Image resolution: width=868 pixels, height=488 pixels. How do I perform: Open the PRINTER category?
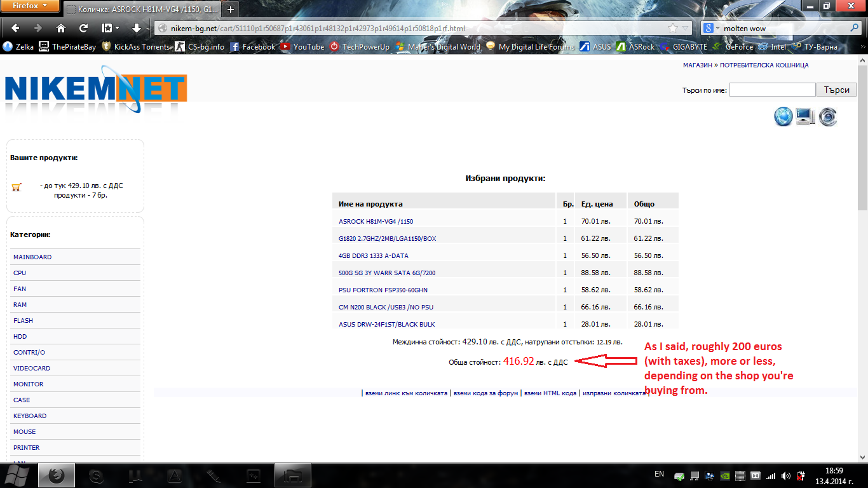click(x=26, y=447)
